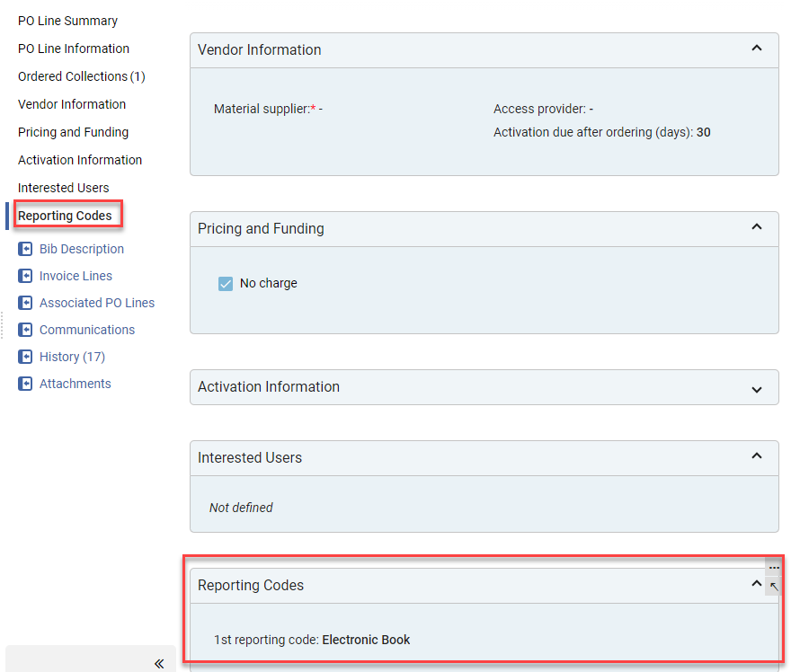
Task: Click activation due days value 30
Action: [x=703, y=132]
